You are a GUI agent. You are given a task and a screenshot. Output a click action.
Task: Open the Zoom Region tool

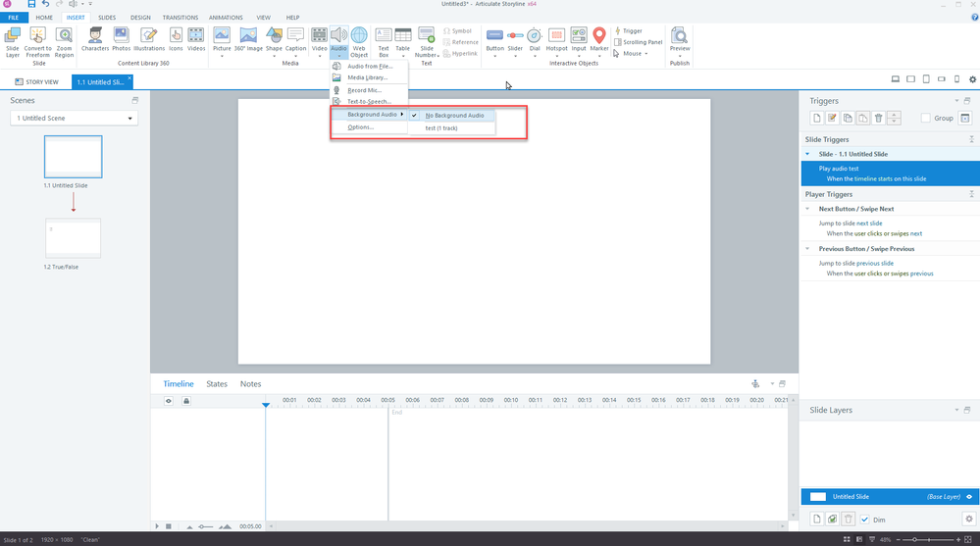tap(64, 39)
